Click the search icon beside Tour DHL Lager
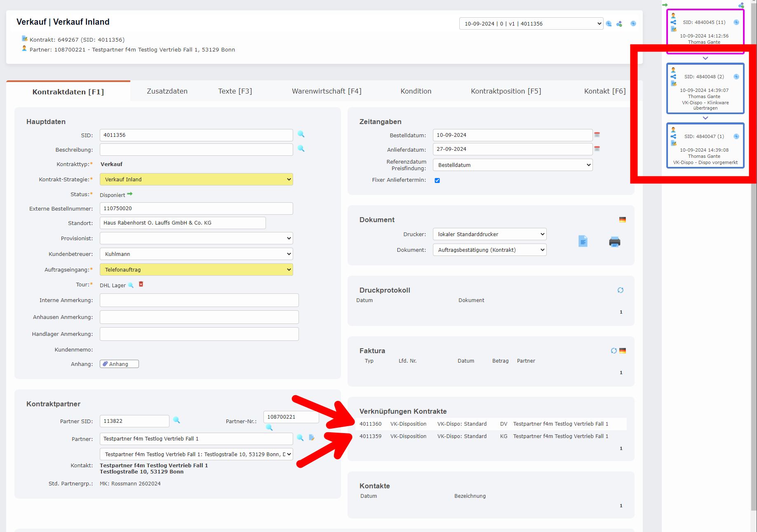The width and height of the screenshot is (757, 532). pos(131,285)
